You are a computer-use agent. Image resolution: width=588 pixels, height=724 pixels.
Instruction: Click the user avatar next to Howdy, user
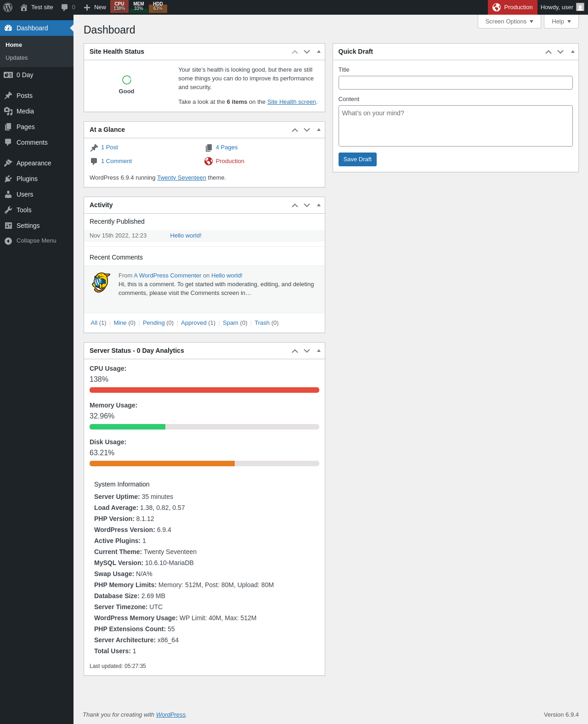tap(580, 7)
